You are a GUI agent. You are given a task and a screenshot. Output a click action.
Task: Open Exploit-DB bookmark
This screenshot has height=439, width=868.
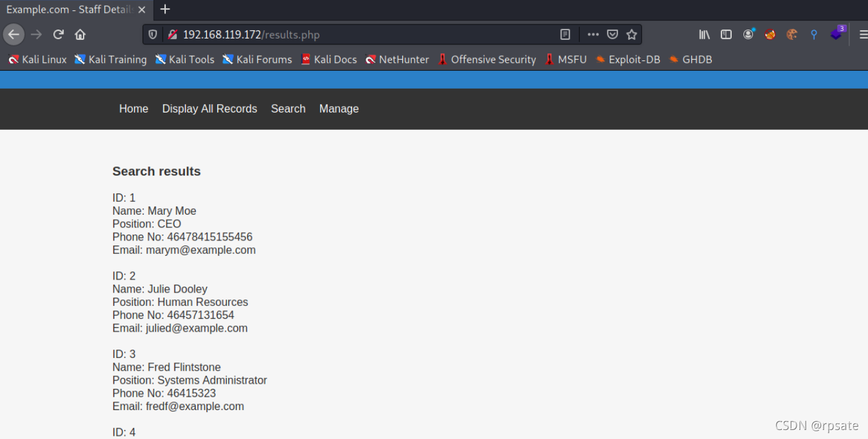pos(628,59)
